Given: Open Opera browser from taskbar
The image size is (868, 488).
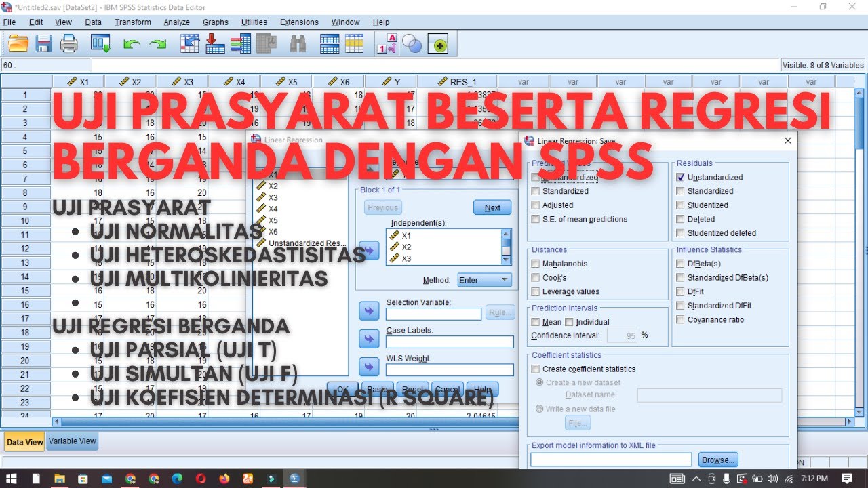Looking at the screenshot, I should pos(201,478).
